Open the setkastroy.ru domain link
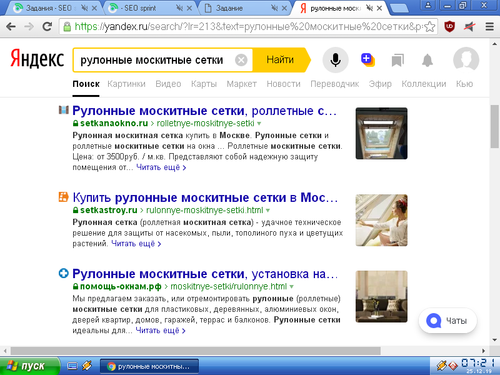This screenshot has width=500, height=375. click(109, 210)
